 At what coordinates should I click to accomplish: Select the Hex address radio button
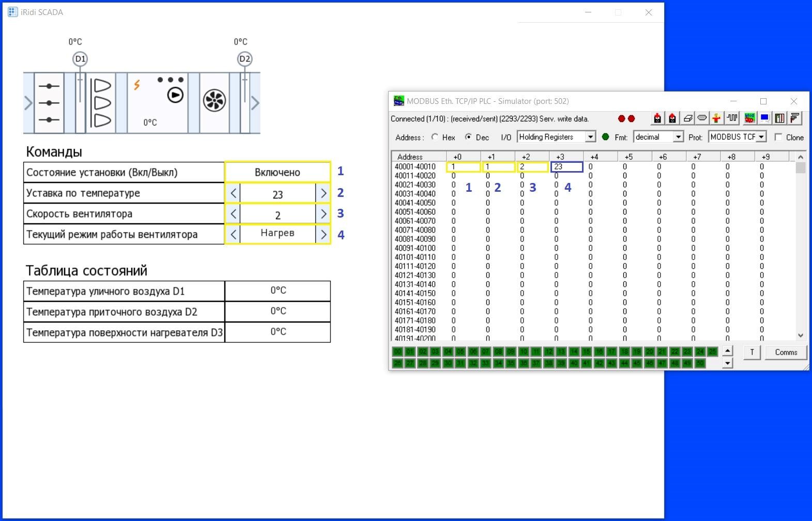[x=435, y=137]
